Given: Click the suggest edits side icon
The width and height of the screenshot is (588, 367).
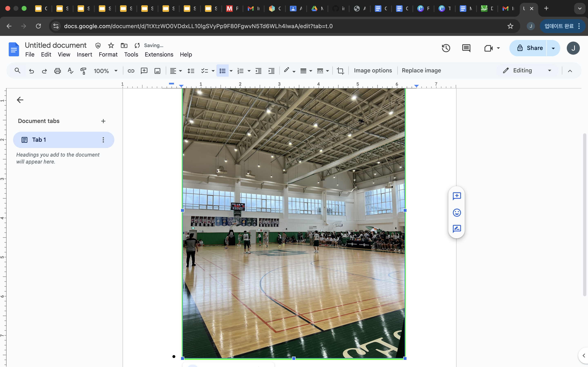Looking at the screenshot, I should coord(457,229).
